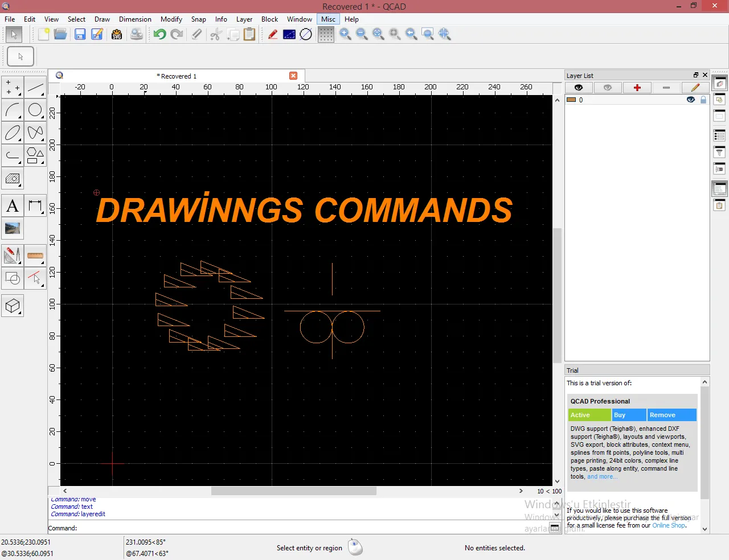Redo the undone action
Screen dimensions: 729x560
(177, 34)
